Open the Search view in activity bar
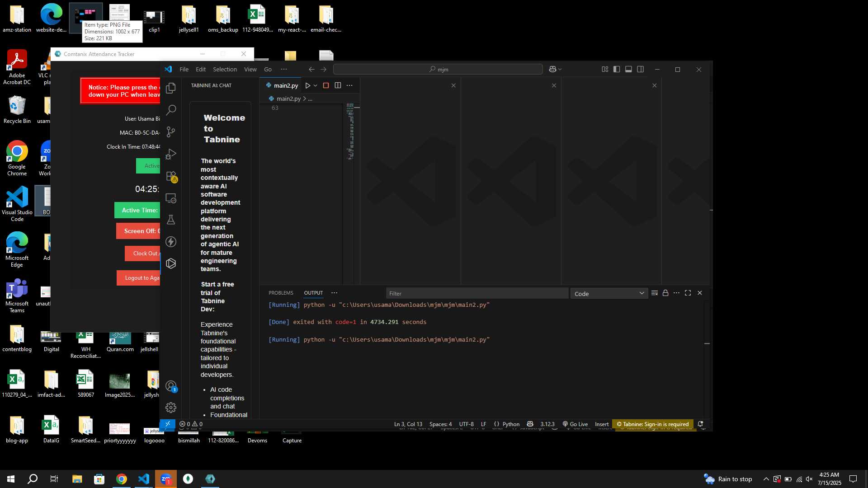Viewport: 868px width, 488px height. click(171, 110)
